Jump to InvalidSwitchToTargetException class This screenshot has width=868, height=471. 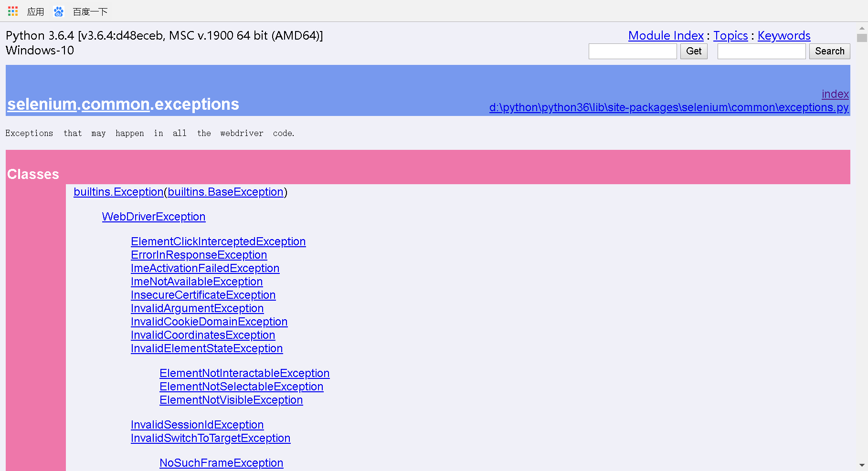[x=211, y=438]
